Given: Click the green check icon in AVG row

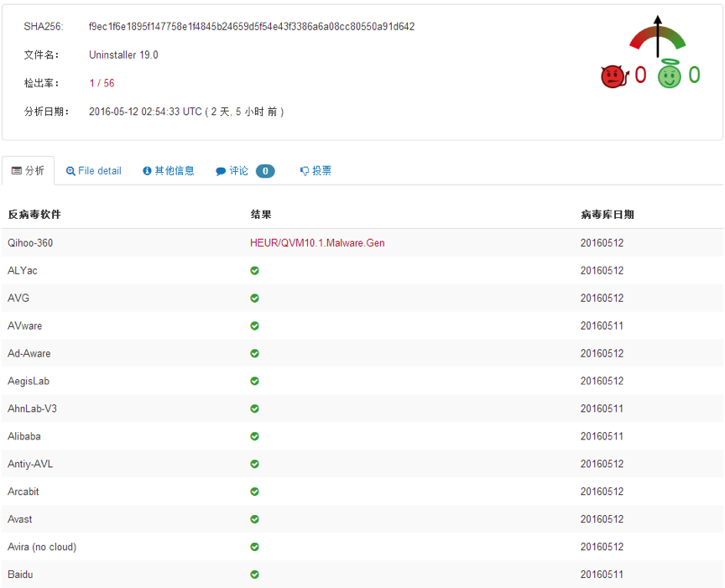Looking at the screenshot, I should click(254, 298).
